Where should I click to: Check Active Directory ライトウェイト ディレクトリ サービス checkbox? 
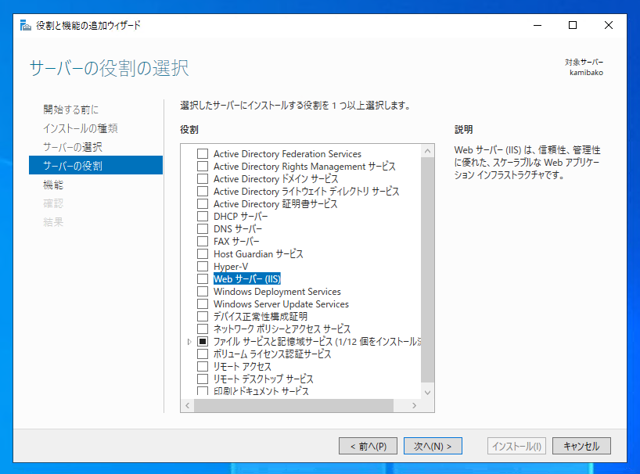click(x=202, y=191)
